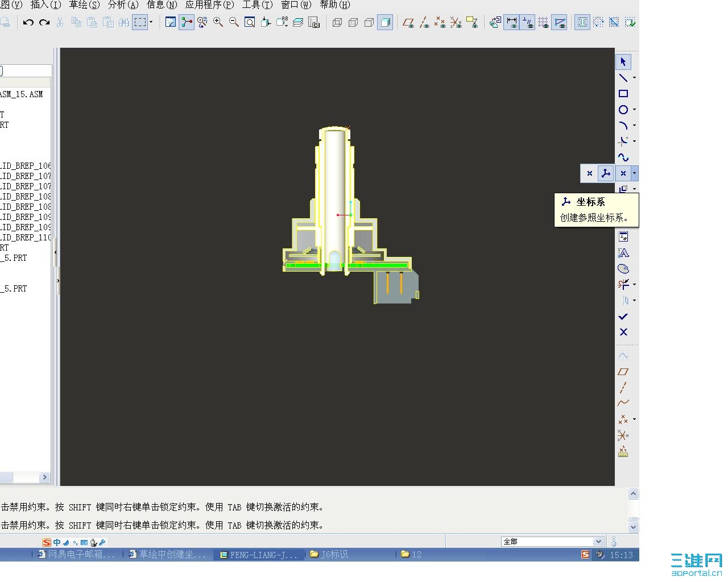Switch to hidden line display mode

353,22
